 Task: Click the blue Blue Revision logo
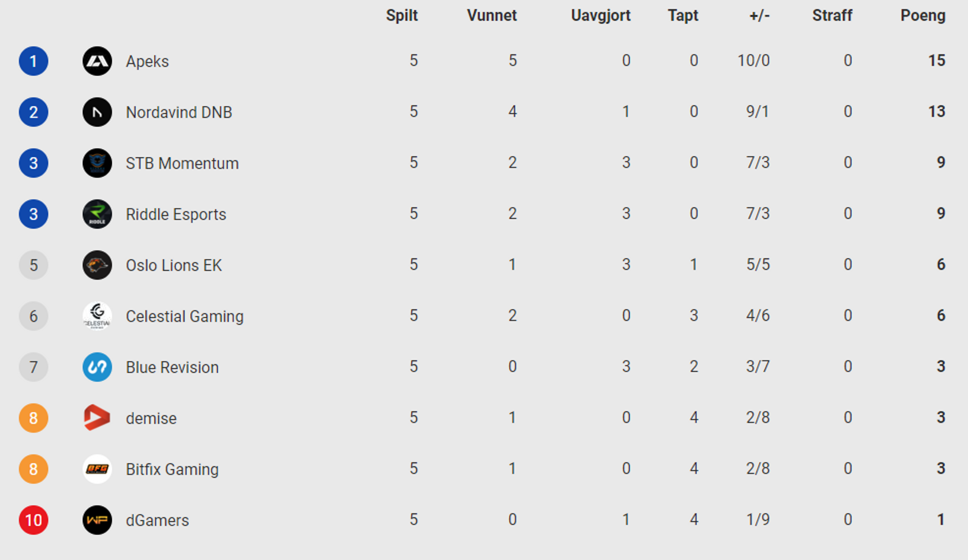97,367
